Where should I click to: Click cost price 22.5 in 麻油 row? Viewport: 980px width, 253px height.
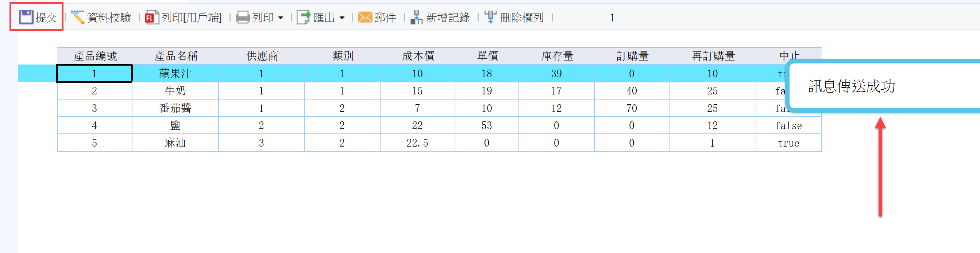coord(417,143)
